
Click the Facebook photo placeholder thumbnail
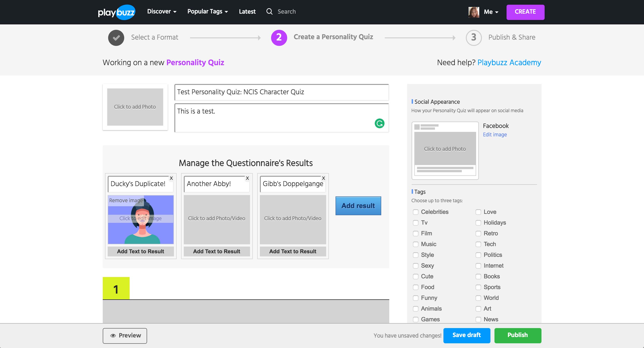pyautogui.click(x=445, y=149)
